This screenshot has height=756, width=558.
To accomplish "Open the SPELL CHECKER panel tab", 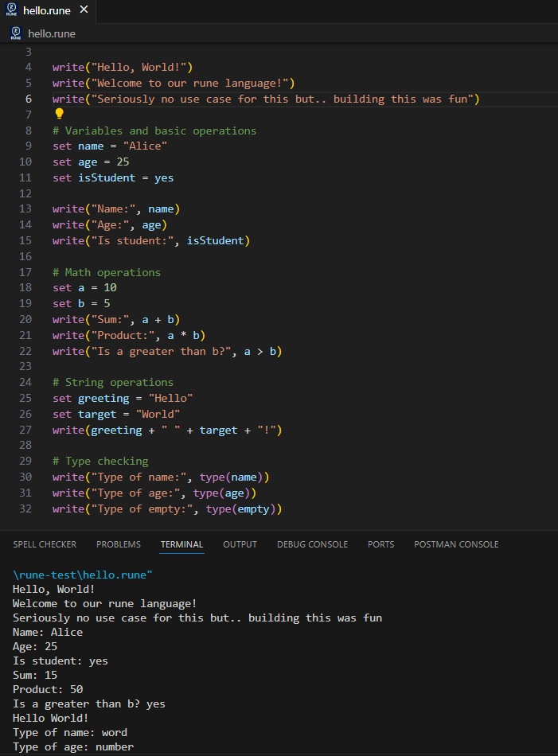I will (x=45, y=544).
